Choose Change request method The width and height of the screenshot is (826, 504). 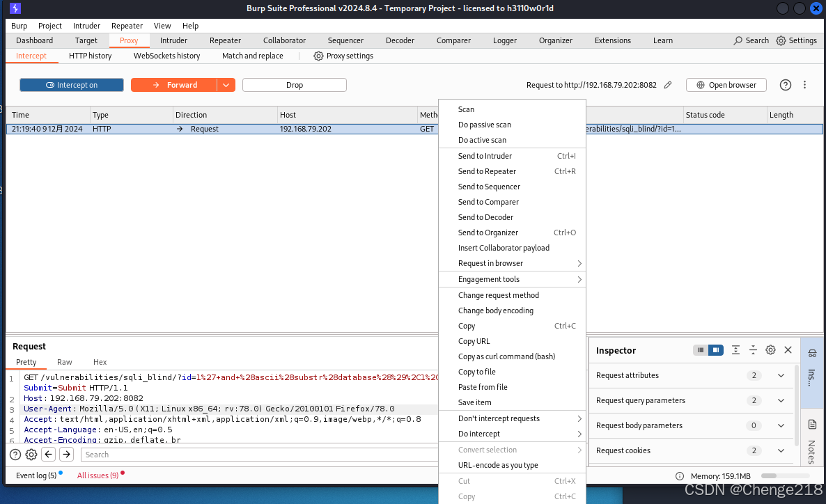(511, 295)
